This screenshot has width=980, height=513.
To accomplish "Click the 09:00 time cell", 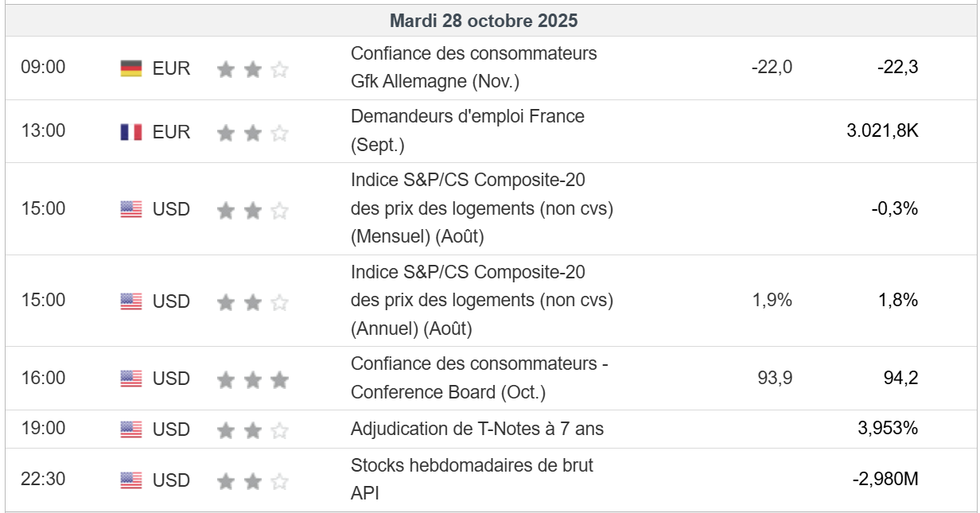I will click(x=43, y=67).
